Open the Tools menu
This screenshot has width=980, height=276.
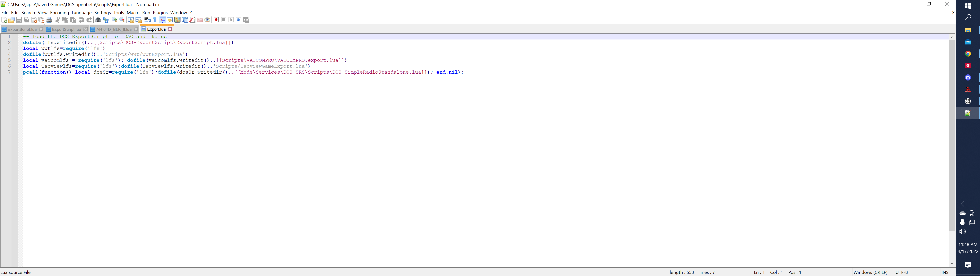pyautogui.click(x=119, y=13)
